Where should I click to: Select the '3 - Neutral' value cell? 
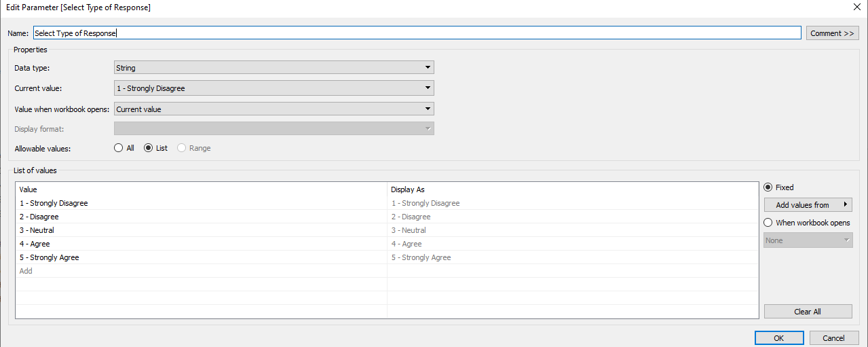(x=37, y=230)
